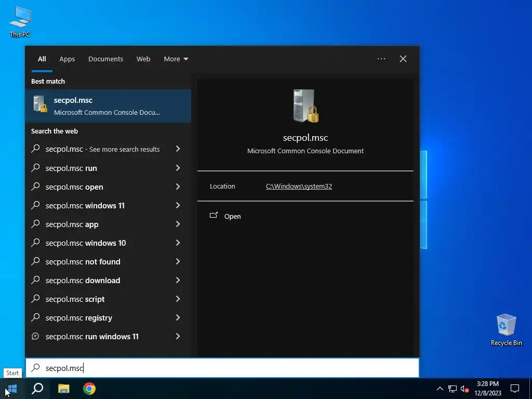This screenshot has height=399, width=532.
Task: Select the secpol.msc best match result
Action: (x=108, y=106)
